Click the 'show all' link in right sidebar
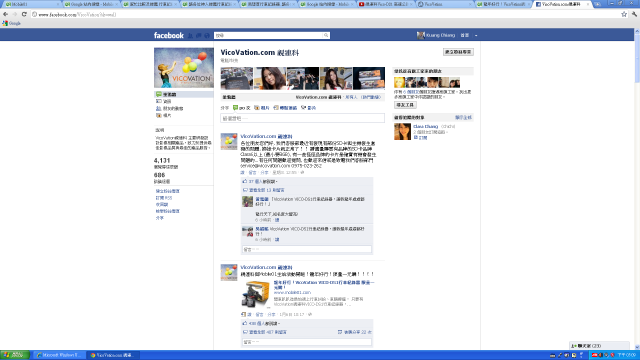 click(x=463, y=118)
